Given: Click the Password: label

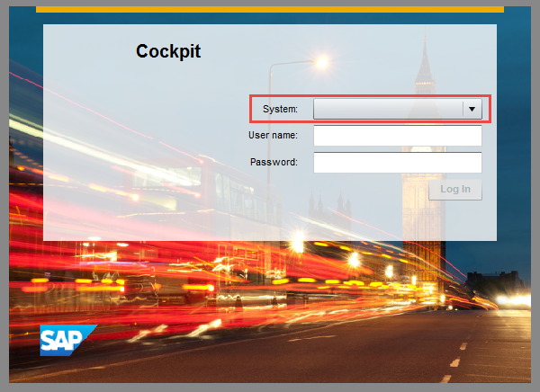Looking at the screenshot, I should tap(274, 162).
